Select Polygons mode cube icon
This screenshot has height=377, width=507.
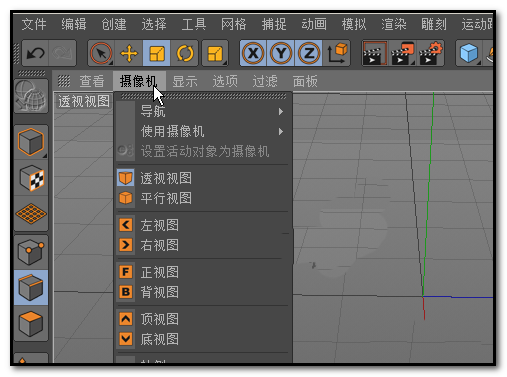(31, 323)
